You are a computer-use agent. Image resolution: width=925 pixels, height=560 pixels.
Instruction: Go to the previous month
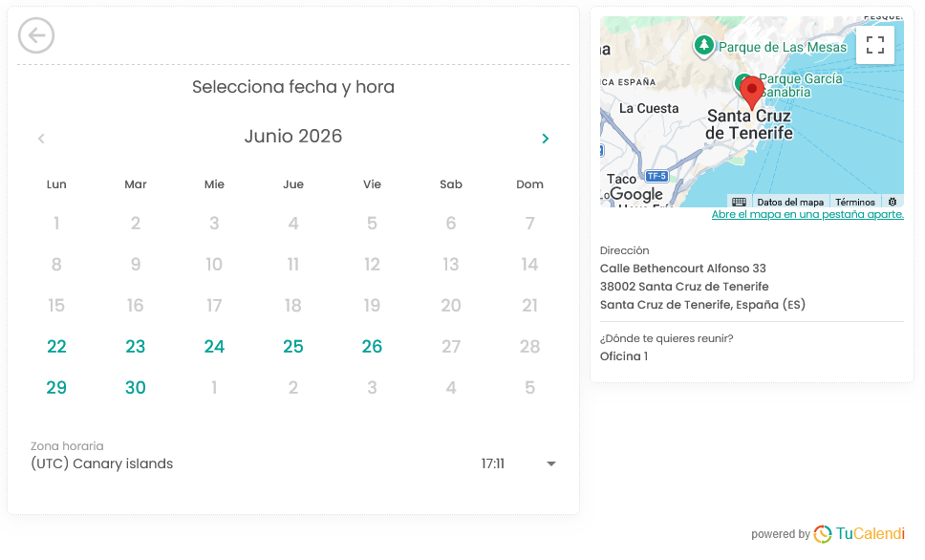41,138
